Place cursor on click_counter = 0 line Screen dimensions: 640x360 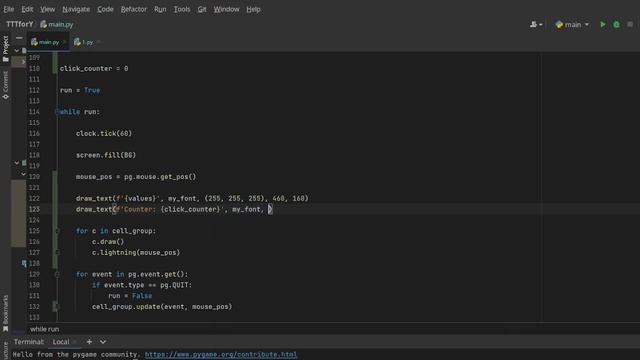pyautogui.click(x=94, y=69)
